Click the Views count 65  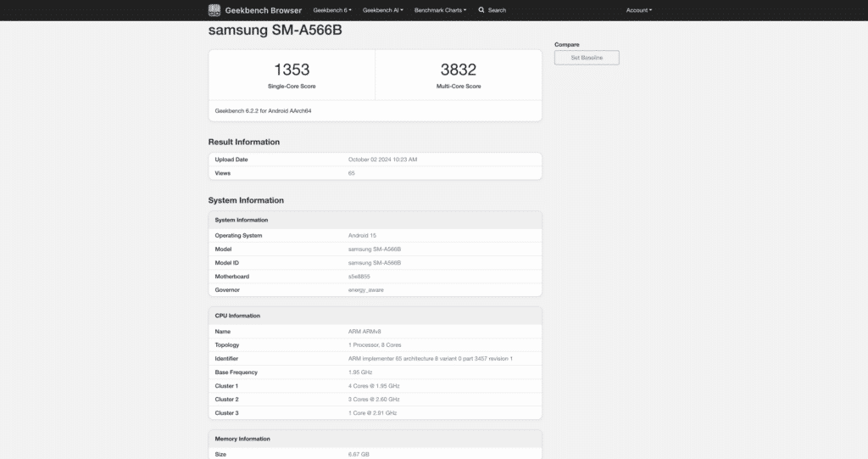[x=352, y=174]
